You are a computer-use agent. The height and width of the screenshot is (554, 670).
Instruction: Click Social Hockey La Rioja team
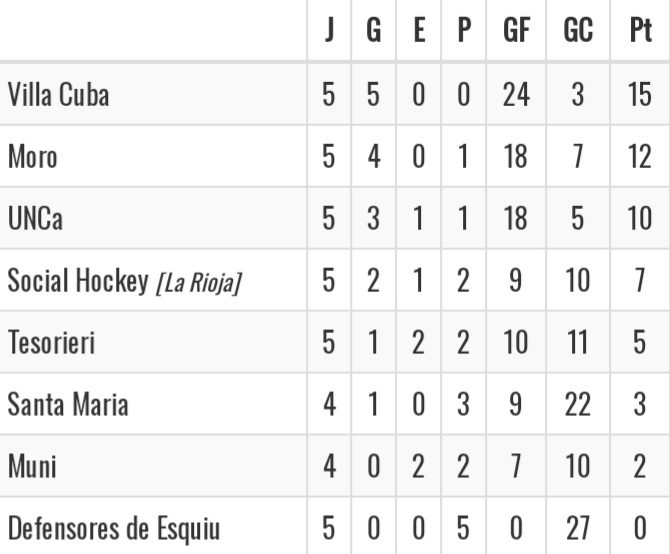point(125,282)
